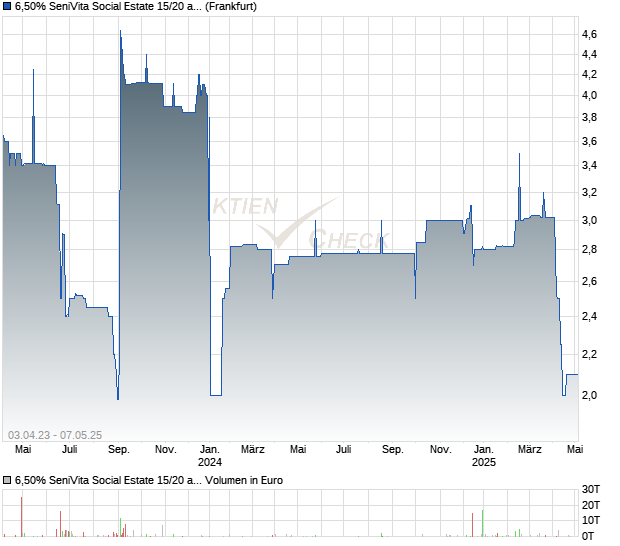
Task: Click the 'Sep.' 2024 time axis label
Action: [393, 450]
